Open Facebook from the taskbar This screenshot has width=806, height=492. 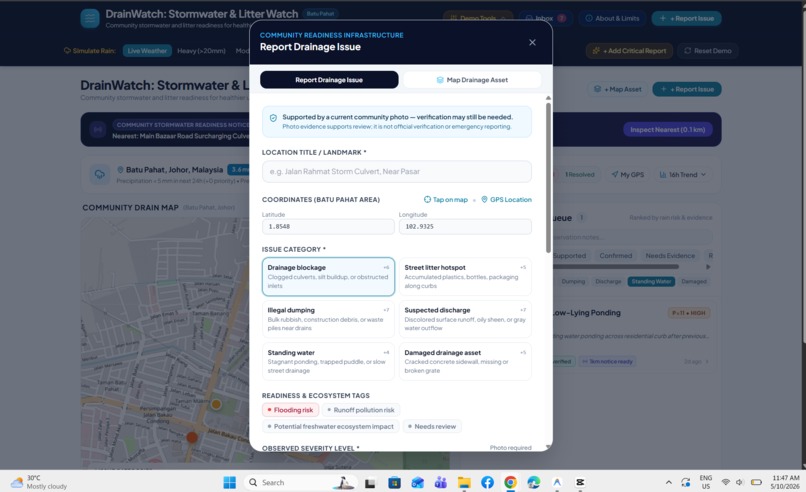(487, 482)
